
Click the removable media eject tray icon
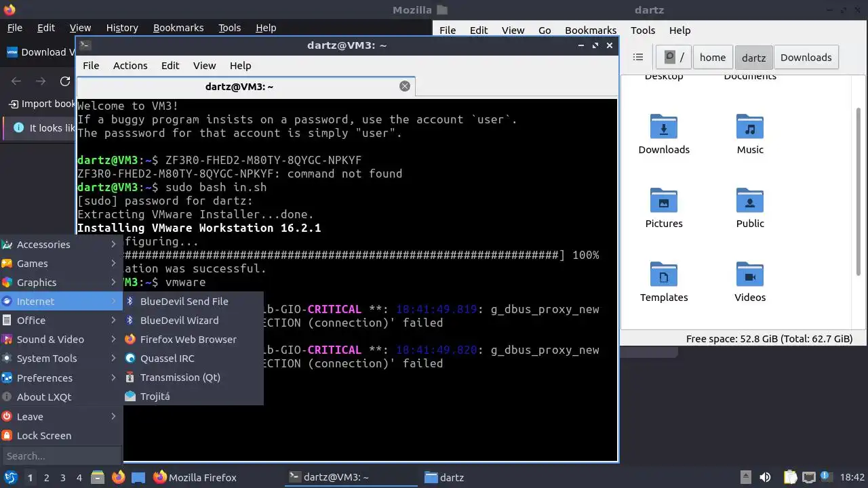(746, 477)
